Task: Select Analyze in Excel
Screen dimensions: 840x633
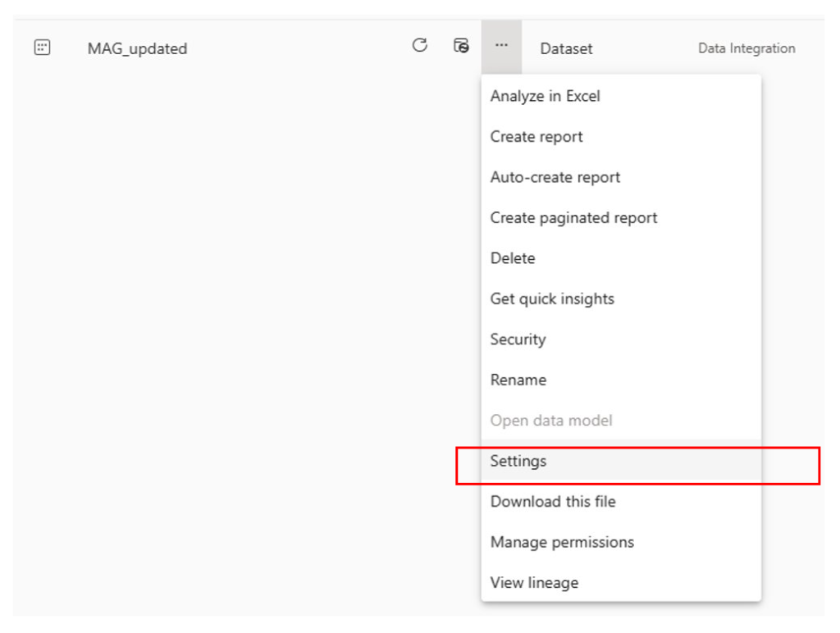Action: tap(545, 96)
